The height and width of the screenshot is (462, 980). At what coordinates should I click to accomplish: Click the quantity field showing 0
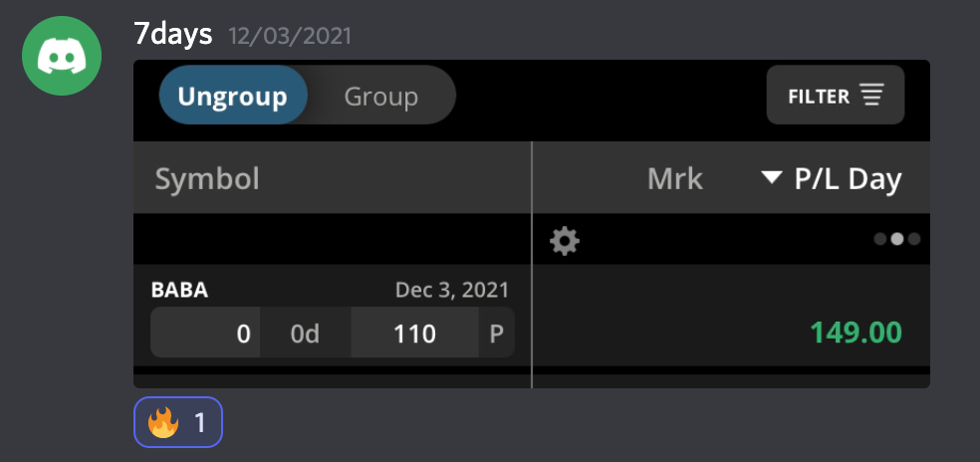tap(206, 334)
